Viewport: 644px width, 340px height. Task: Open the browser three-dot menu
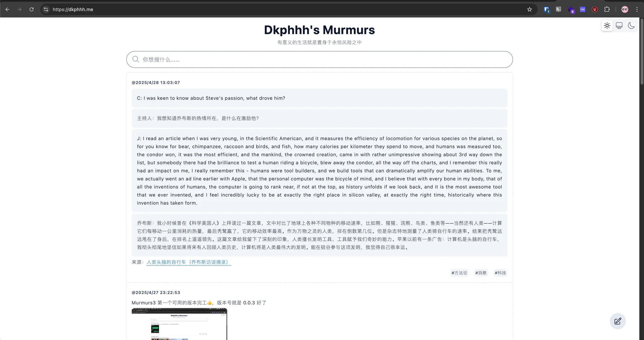[x=637, y=9]
